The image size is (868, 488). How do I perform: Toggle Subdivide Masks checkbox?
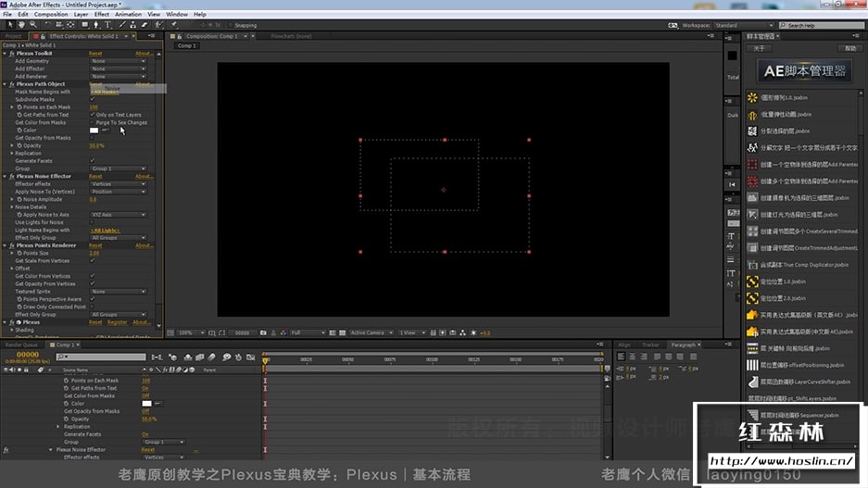point(93,100)
